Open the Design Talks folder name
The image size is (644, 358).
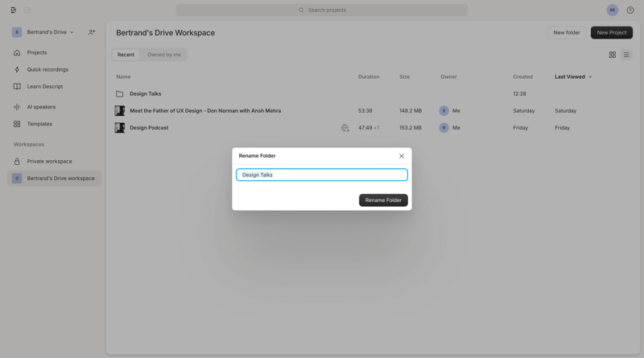[x=146, y=93]
